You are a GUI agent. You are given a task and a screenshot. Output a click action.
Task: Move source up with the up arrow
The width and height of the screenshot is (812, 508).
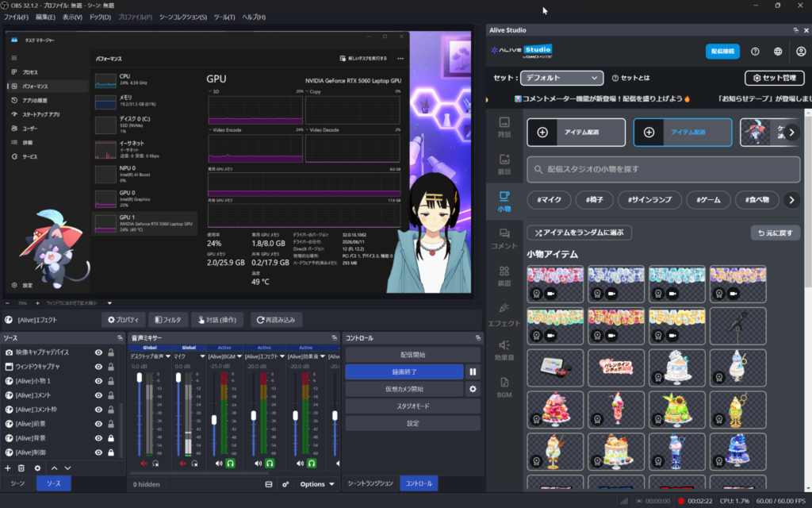pyautogui.click(x=55, y=468)
